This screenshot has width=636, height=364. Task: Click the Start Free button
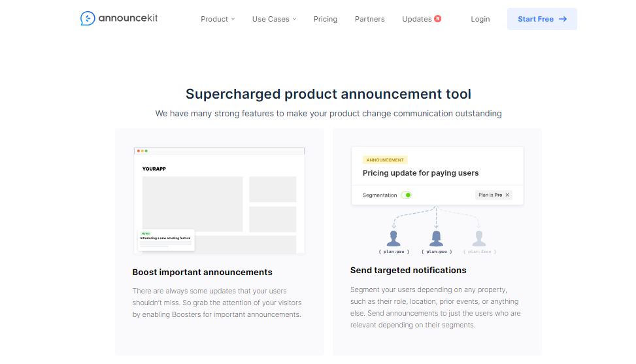tap(542, 19)
